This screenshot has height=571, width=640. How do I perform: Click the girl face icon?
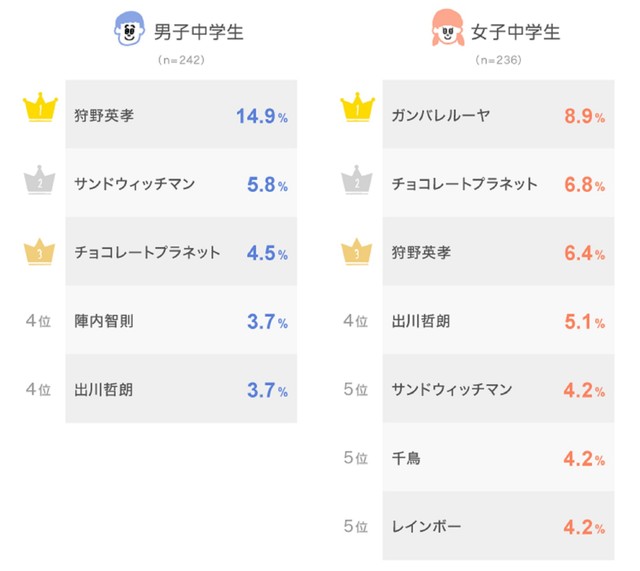[447, 31]
